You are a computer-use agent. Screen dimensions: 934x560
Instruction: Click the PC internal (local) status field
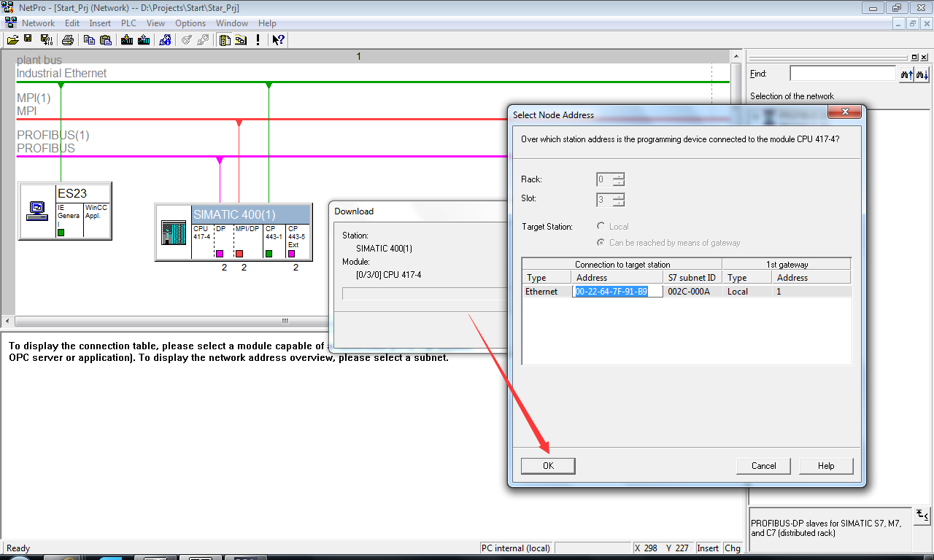517,548
